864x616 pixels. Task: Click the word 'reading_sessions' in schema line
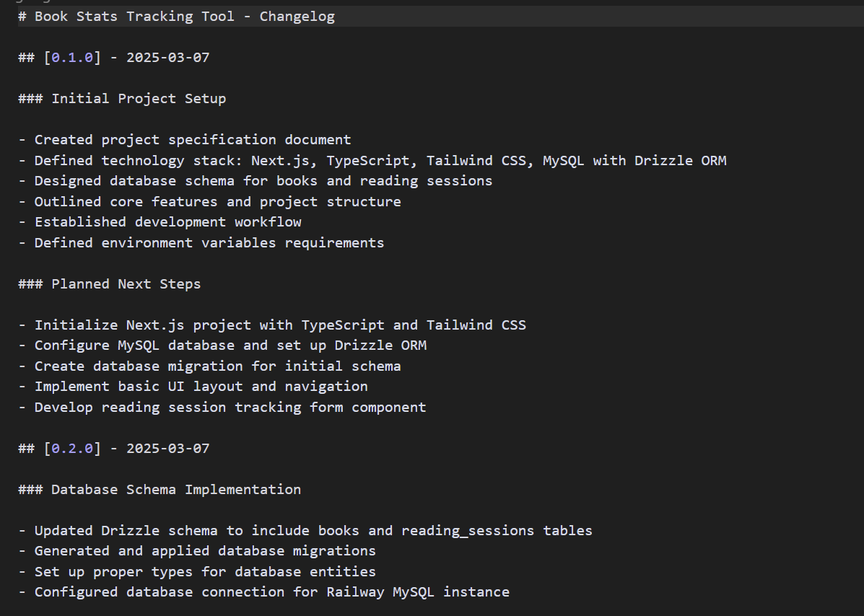pos(467,531)
